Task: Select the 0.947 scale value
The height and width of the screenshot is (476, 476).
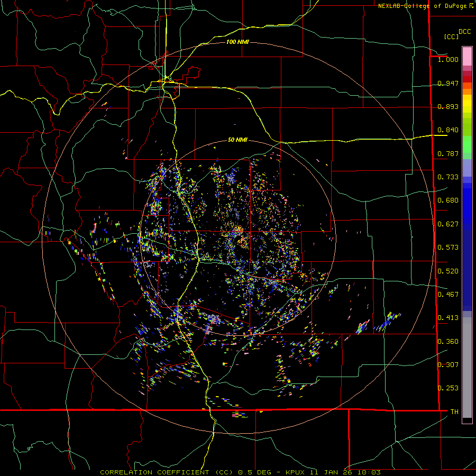Action: pos(448,83)
